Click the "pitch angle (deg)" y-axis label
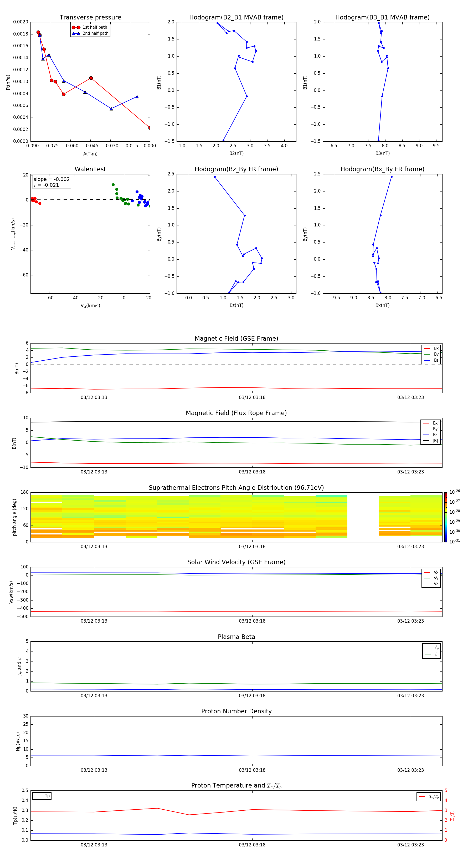473x868 pixels. tap(14, 517)
